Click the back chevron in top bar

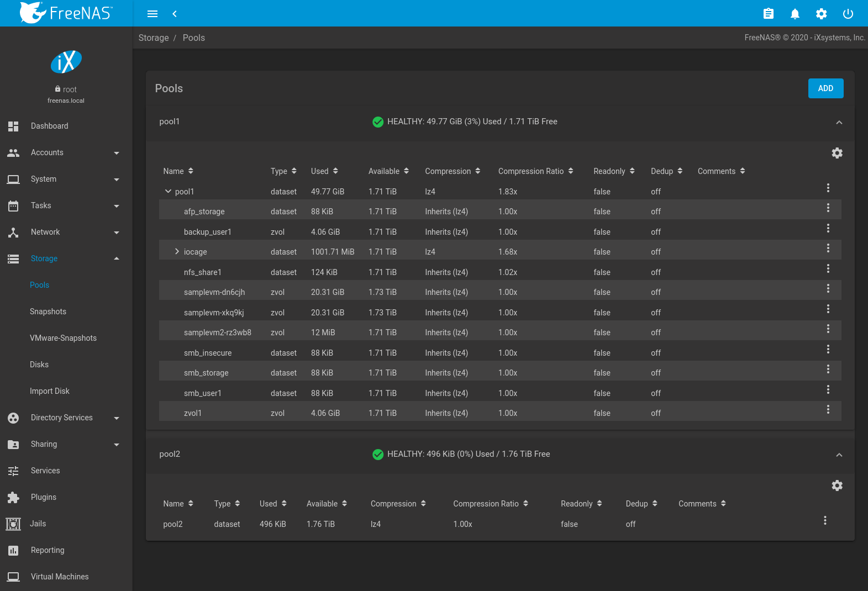click(175, 14)
